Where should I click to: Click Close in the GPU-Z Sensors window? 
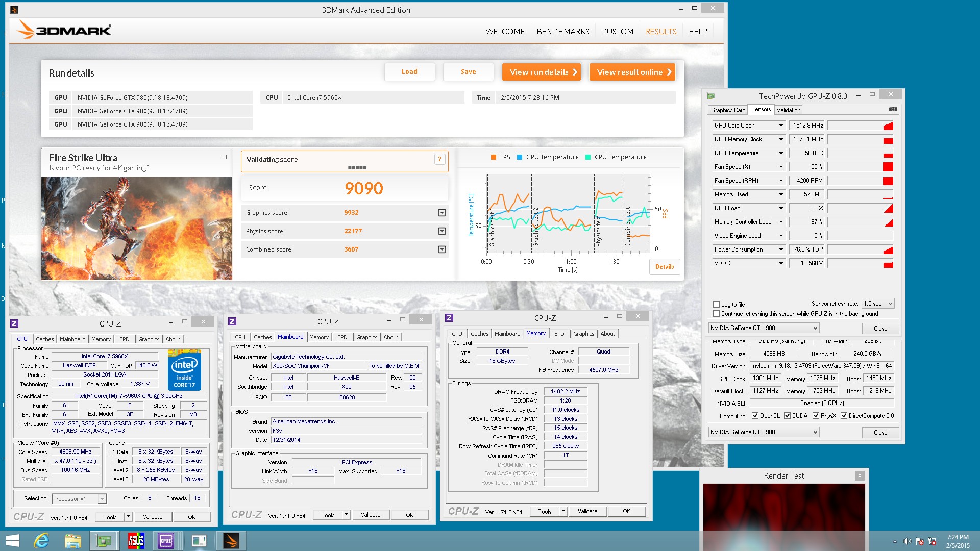click(880, 328)
